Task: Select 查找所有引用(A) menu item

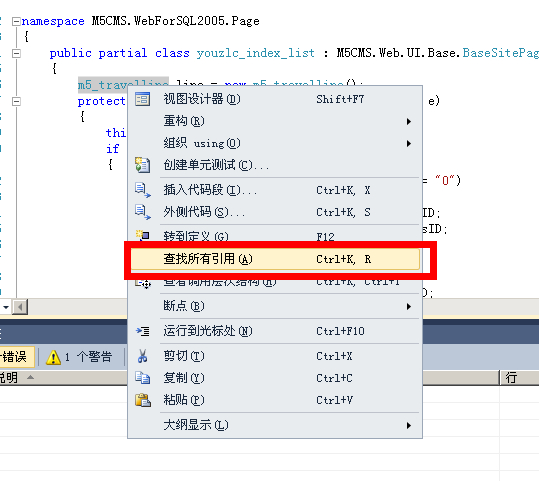Action: tap(275, 259)
